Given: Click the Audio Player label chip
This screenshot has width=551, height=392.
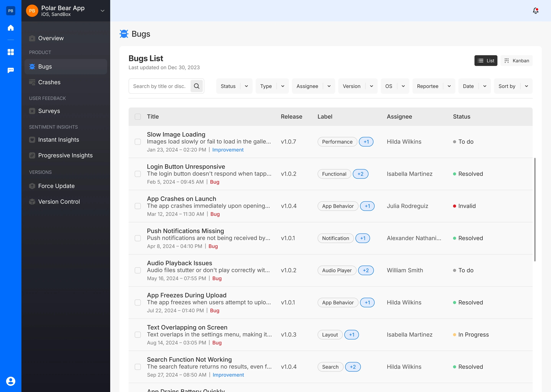Looking at the screenshot, I should click(337, 270).
